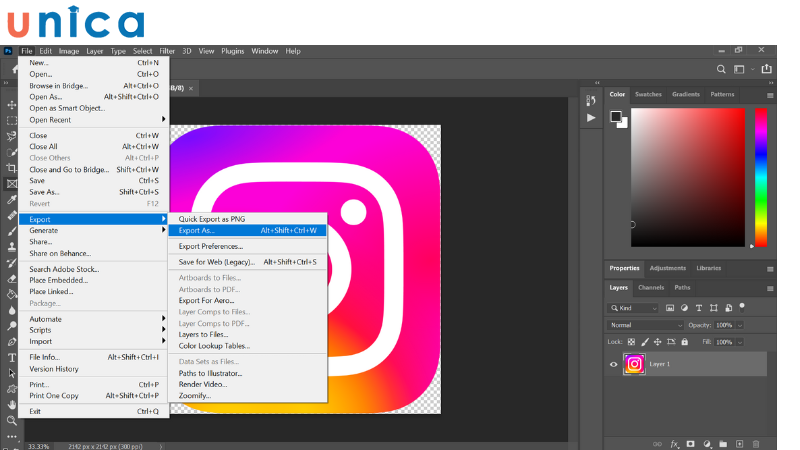Hide Layer 1 using the eye icon
Screen dimensions: 800x450
614,364
